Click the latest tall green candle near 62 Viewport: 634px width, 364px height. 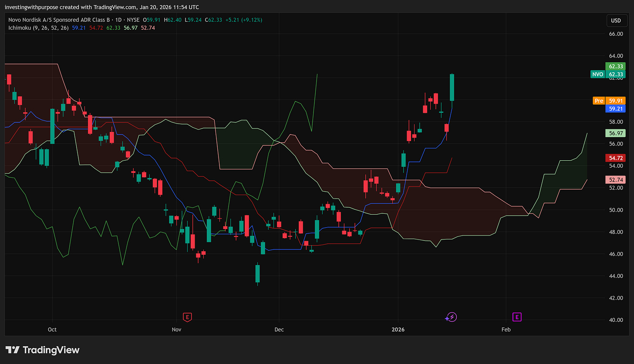(x=452, y=87)
